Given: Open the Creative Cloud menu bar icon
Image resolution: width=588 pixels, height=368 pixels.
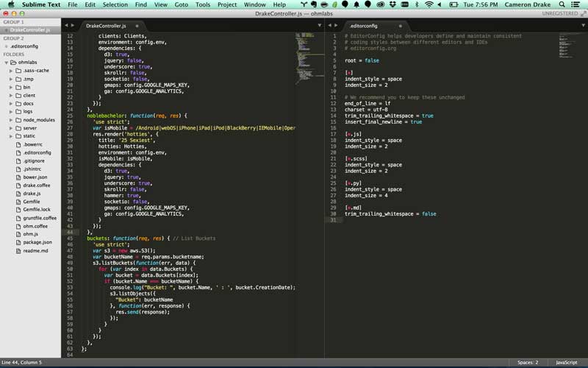Looking at the screenshot, I should [381, 4].
